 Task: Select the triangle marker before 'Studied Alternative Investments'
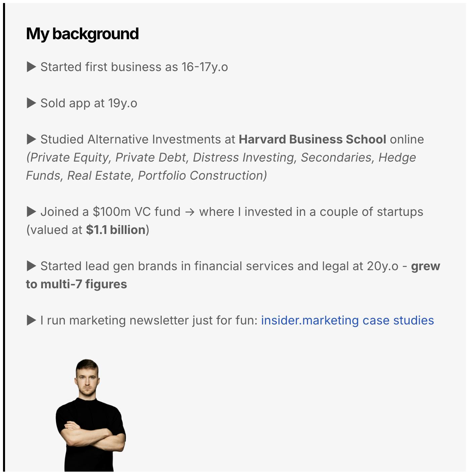tap(31, 139)
